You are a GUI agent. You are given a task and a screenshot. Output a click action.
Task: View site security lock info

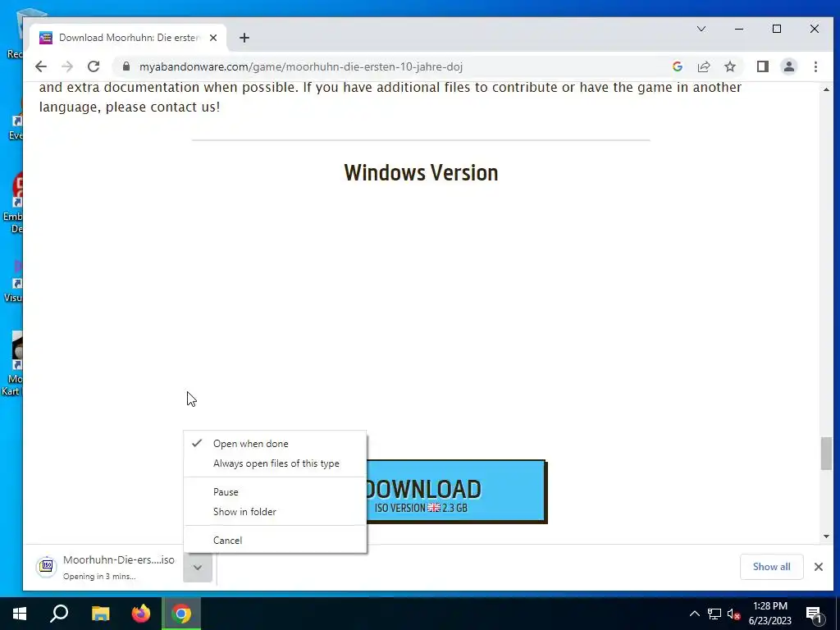click(x=126, y=66)
